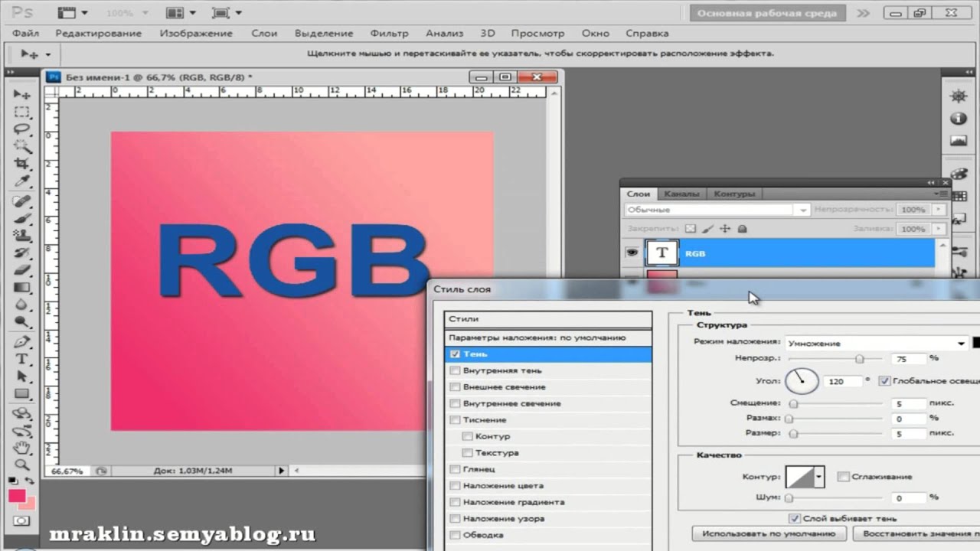Click lock all padlock icon
The image size is (980, 551).
tap(742, 229)
